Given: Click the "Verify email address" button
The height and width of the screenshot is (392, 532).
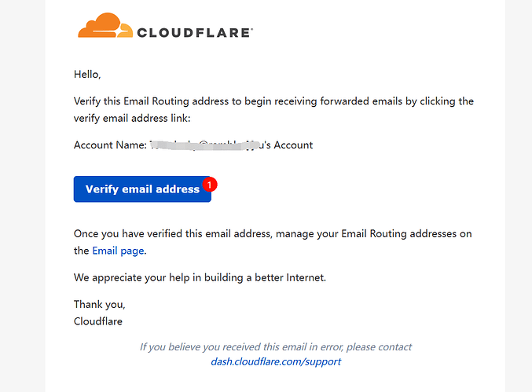Looking at the screenshot, I should 142,189.
